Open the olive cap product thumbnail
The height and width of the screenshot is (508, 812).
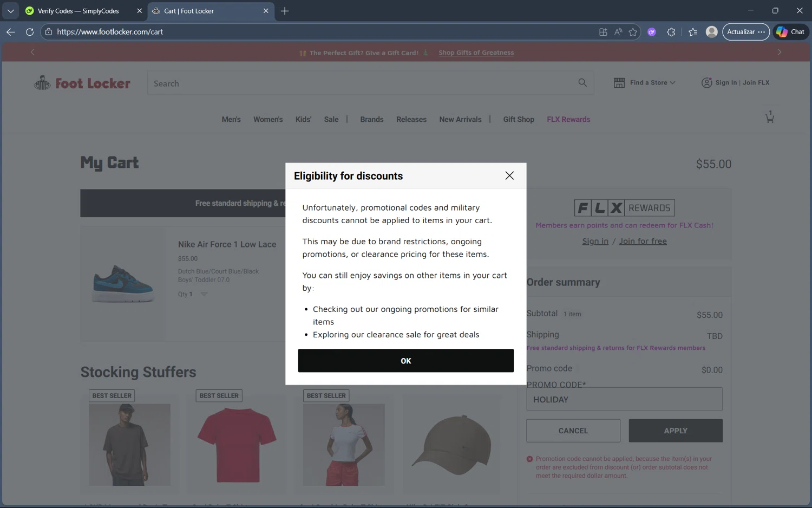451,445
